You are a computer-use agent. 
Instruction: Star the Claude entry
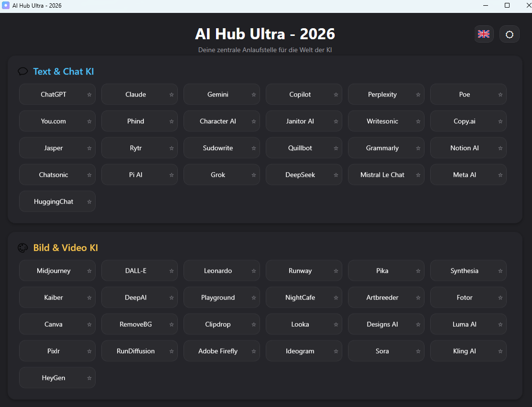coord(171,95)
